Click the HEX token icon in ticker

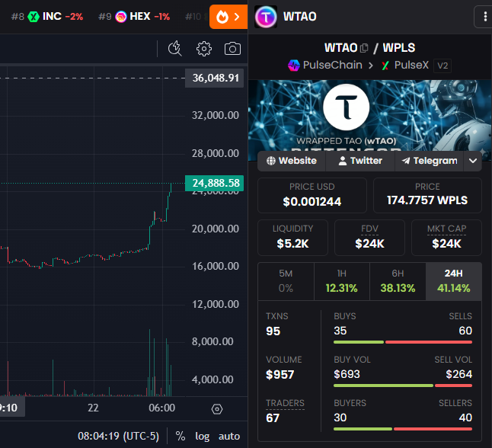[121, 17]
